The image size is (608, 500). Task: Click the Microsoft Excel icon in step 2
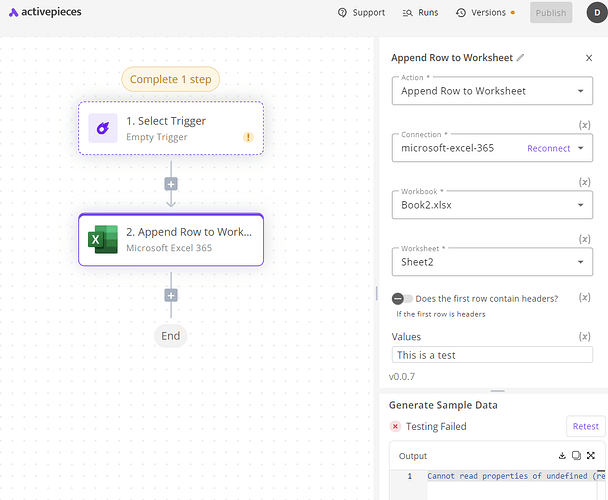(103, 239)
